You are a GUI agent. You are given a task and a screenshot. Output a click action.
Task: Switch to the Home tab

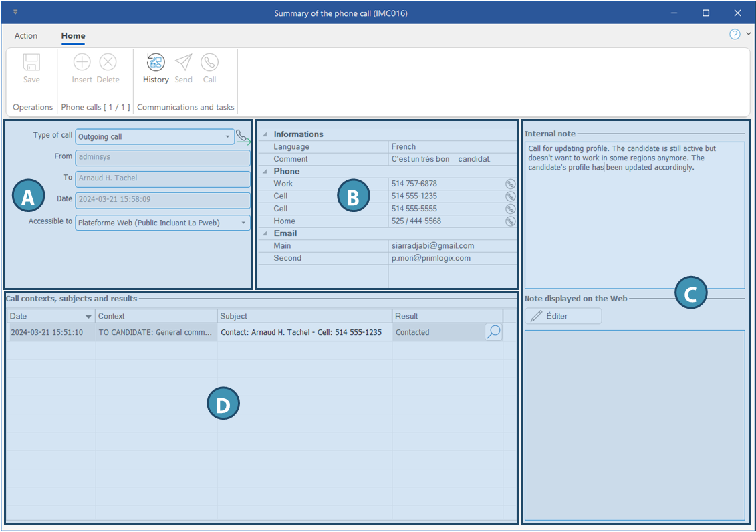click(73, 36)
